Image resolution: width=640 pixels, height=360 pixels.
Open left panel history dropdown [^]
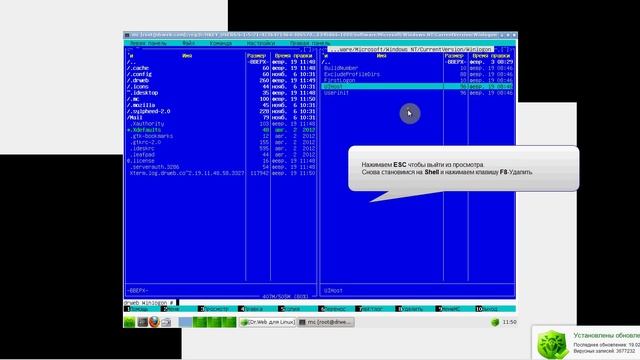pyautogui.click(x=308, y=49)
